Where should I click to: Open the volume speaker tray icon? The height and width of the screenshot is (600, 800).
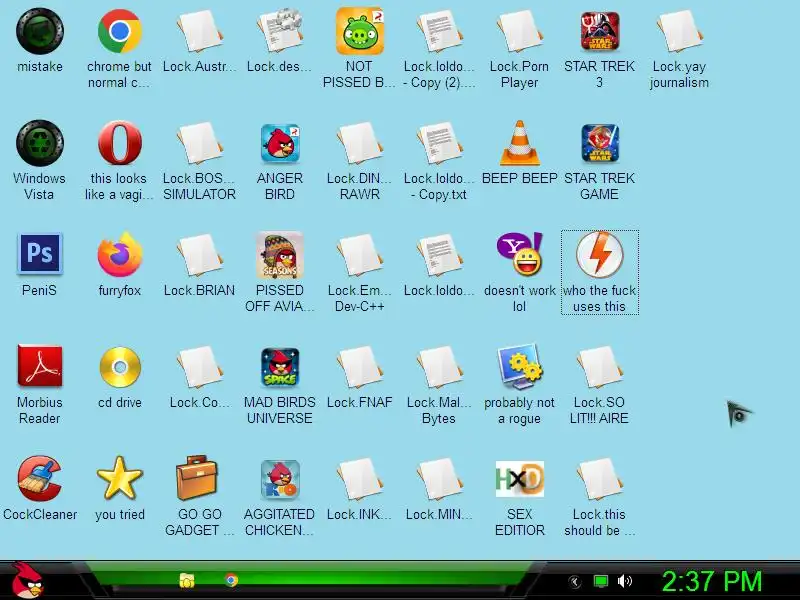tap(624, 581)
